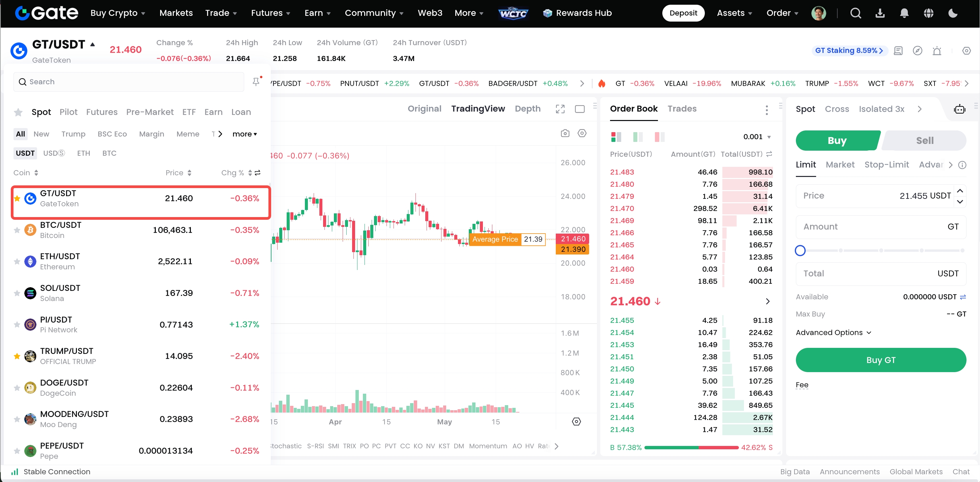
Task: Open the download app icon
Action: [x=880, y=13]
